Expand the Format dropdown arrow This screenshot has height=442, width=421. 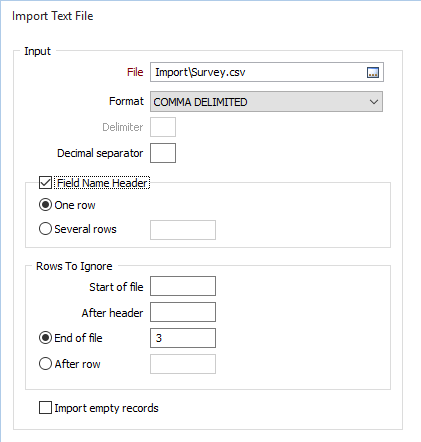(x=374, y=102)
